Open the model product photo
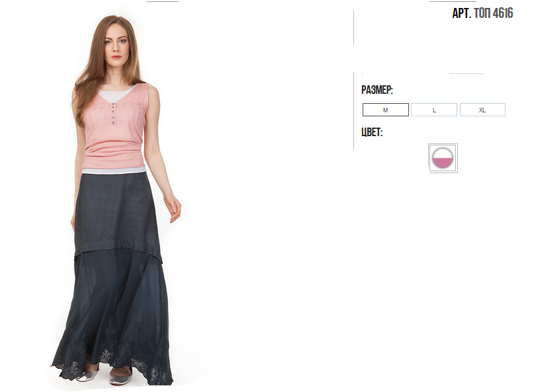The width and height of the screenshot is (534, 392). coord(116,201)
